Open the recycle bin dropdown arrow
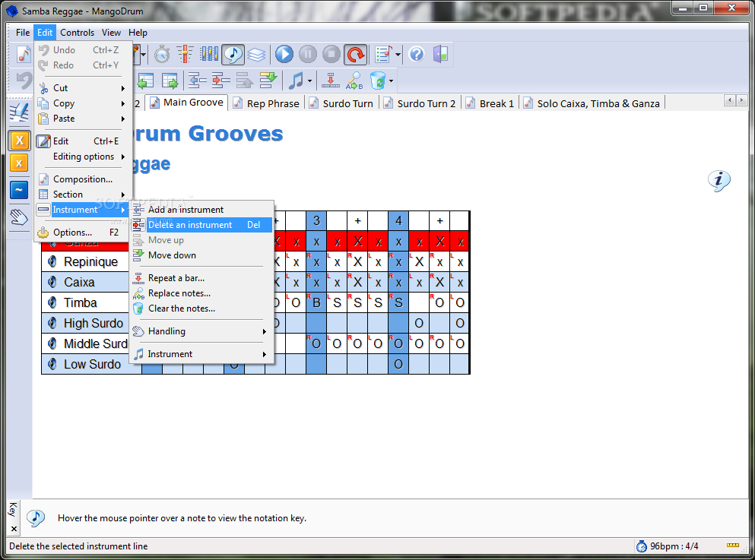This screenshot has height=560, width=755. 391,81
